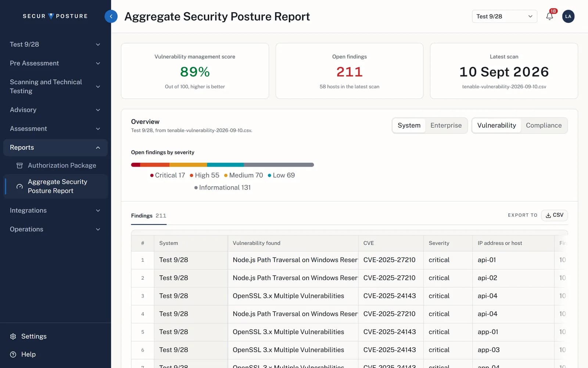Screen dimensions: 588x368
Task: Open the LA user avatar menu
Action: [x=568, y=16]
